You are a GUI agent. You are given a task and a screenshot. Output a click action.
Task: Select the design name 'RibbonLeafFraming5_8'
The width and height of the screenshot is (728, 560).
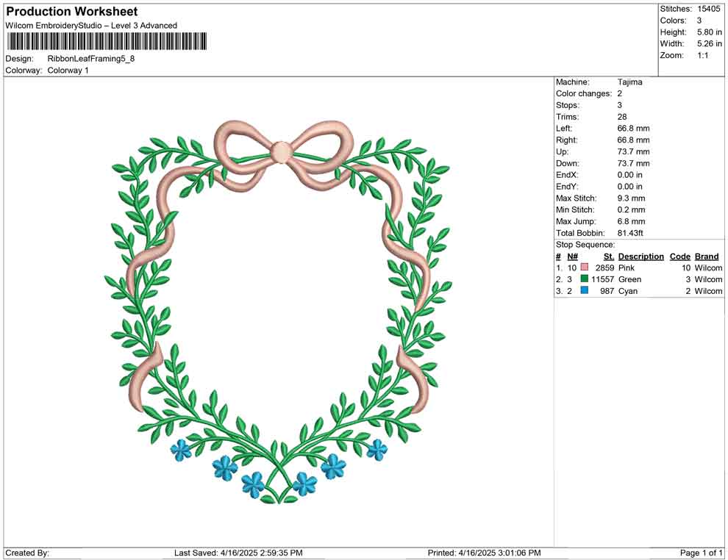tap(91, 59)
